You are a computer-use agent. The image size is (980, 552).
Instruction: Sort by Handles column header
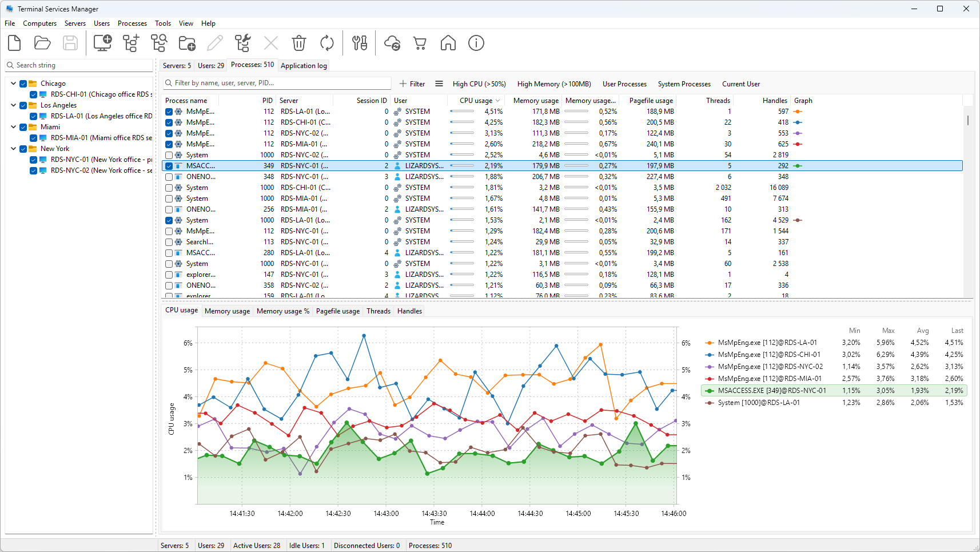point(763,101)
